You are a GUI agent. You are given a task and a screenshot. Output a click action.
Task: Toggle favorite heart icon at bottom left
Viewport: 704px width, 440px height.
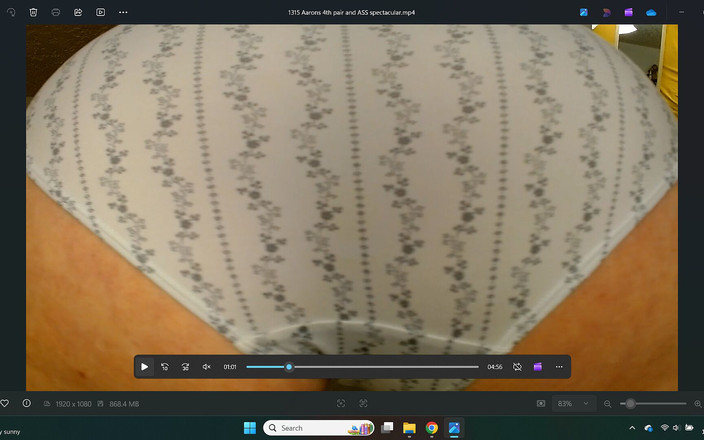coord(4,403)
